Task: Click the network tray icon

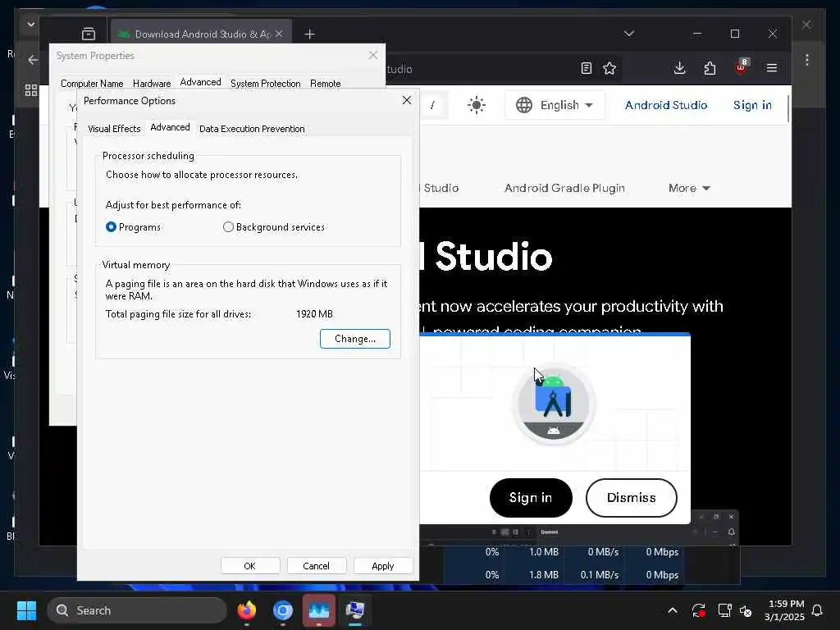Action: [724, 610]
